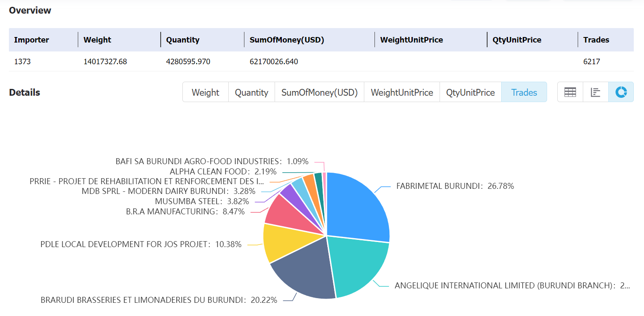Click the importer count value 1373
Screen dimensions: 644x316
pyautogui.click(x=22, y=62)
